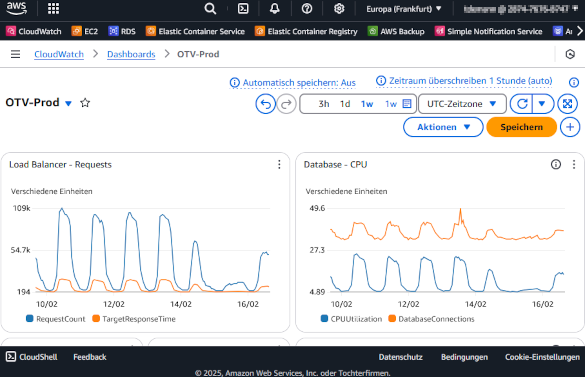
Task: Open Simple Notification Service shortcut
Action: pyautogui.click(x=488, y=31)
